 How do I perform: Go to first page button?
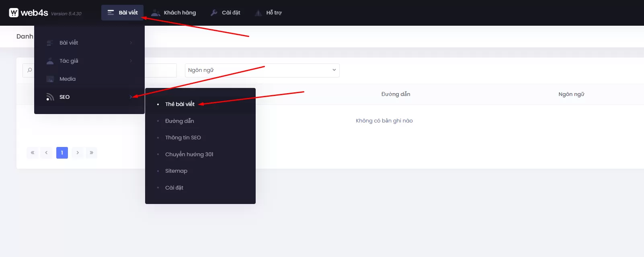point(33,153)
